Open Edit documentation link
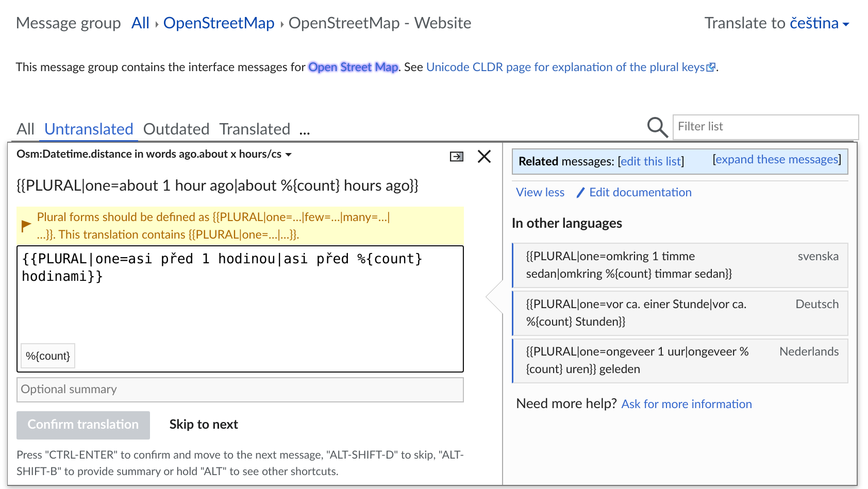The height and width of the screenshot is (489, 868). pos(640,192)
